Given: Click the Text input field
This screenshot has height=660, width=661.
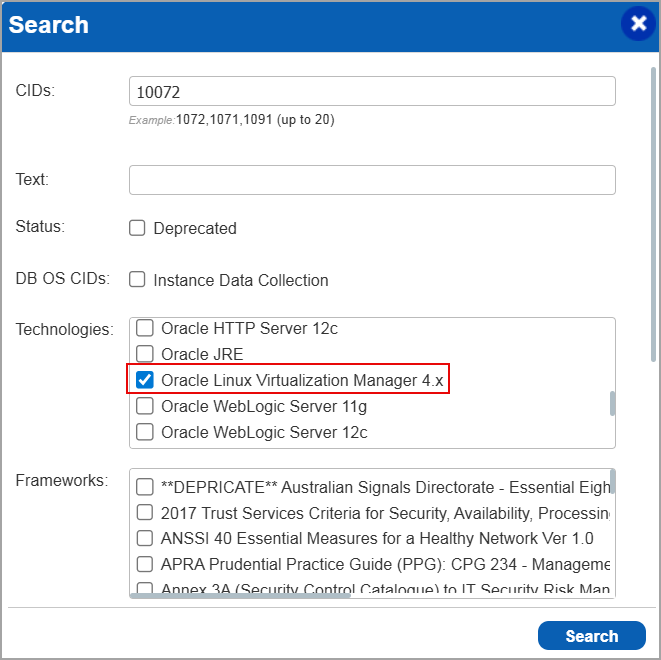Looking at the screenshot, I should (x=372, y=180).
